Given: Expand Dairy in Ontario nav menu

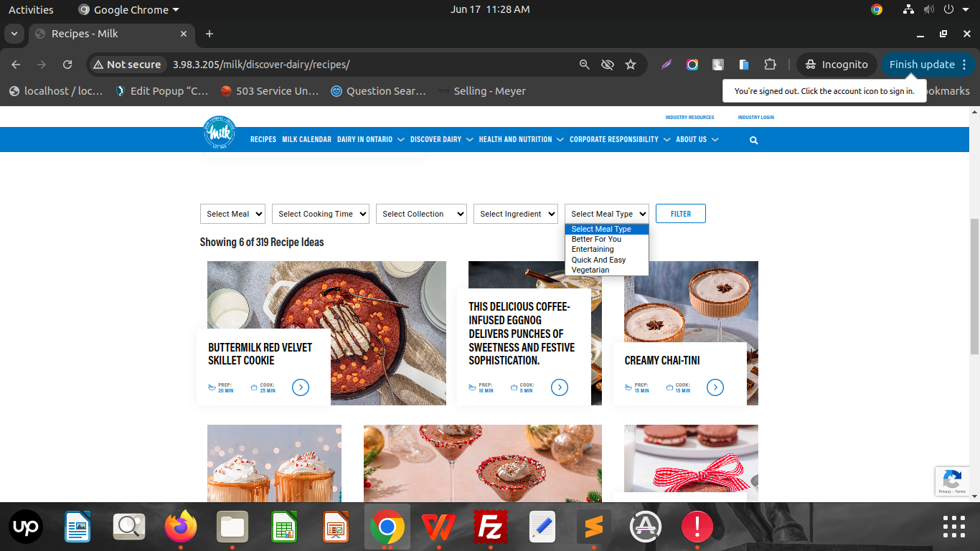Looking at the screenshot, I should 370,140.
